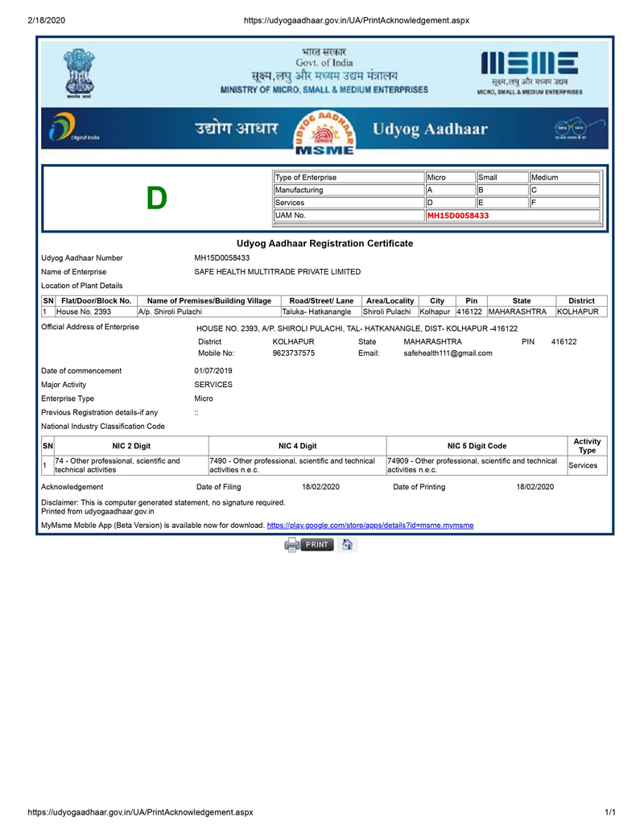
Task: Click the commencement date 01/07/2019
Action: click(213, 371)
